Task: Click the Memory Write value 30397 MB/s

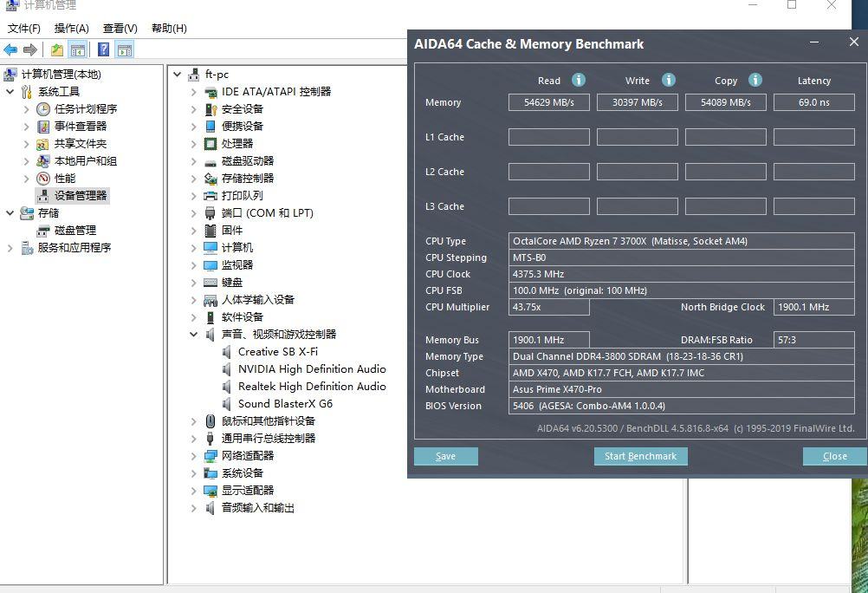Action: click(638, 102)
